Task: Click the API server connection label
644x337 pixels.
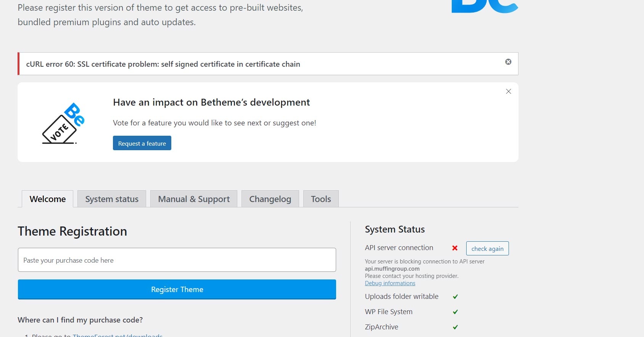Action: [399, 248]
